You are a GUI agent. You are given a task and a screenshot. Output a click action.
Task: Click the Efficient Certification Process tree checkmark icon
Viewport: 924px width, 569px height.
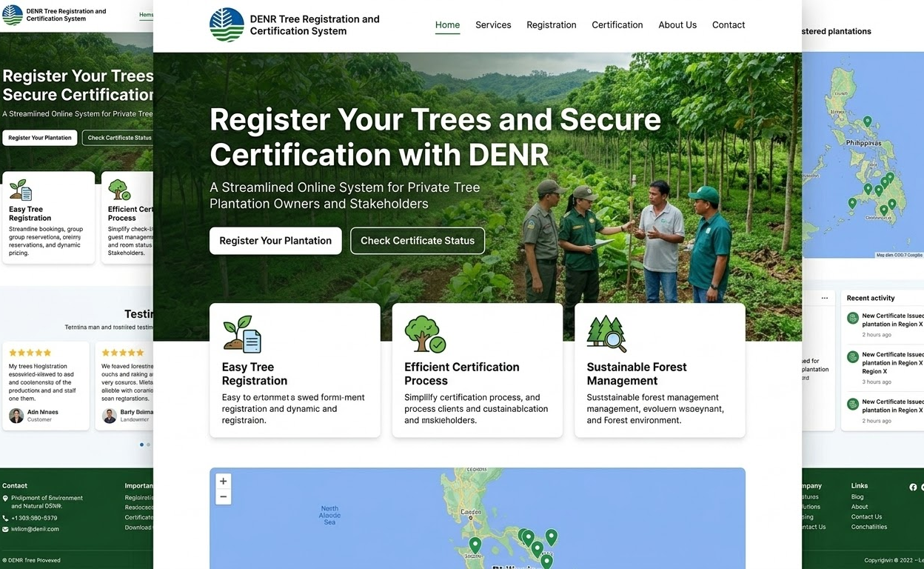tap(425, 334)
